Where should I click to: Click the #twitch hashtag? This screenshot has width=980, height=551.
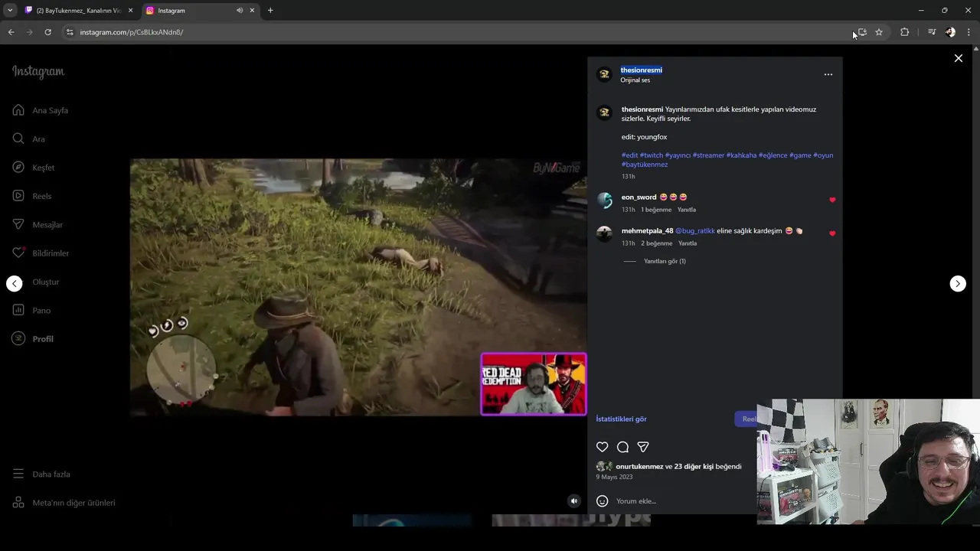[x=652, y=155]
